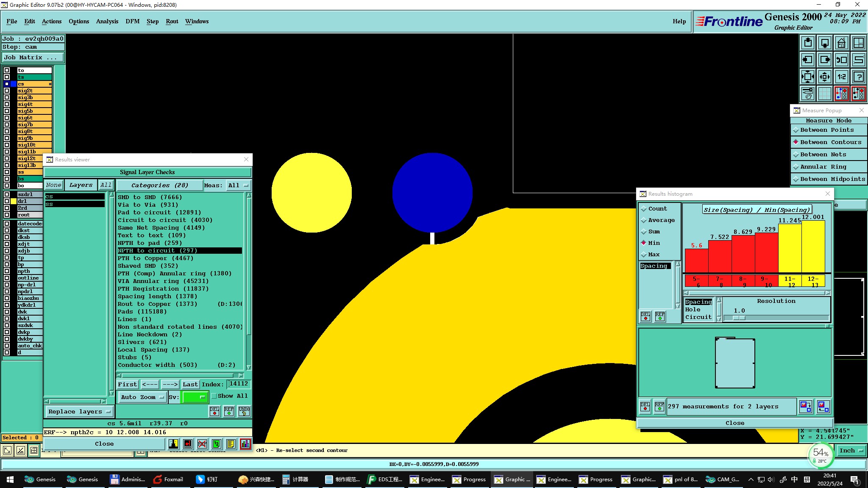Click the yellow report notes icon
Viewport: 868px width, 488px height.
(x=231, y=444)
